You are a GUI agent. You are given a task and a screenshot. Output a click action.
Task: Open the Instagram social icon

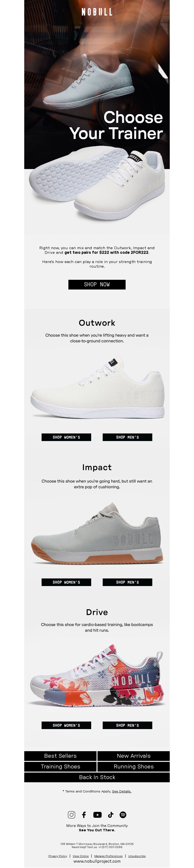tap(72, 814)
